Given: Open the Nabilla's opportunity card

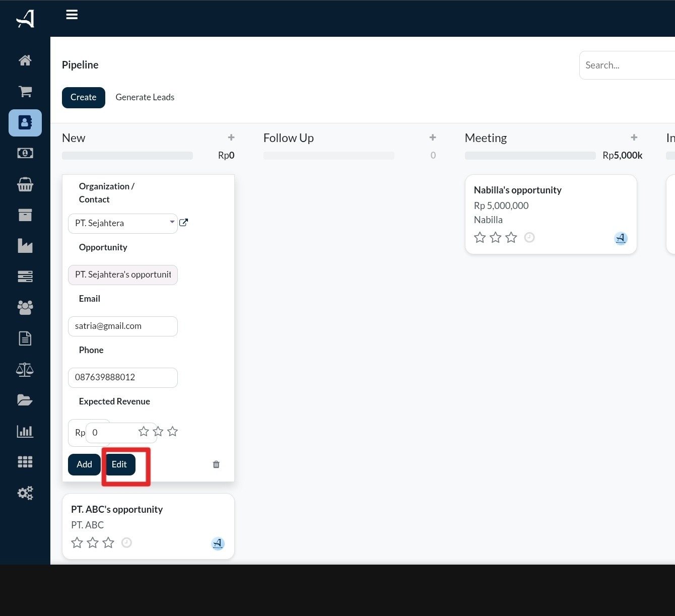Looking at the screenshot, I should 551,214.
